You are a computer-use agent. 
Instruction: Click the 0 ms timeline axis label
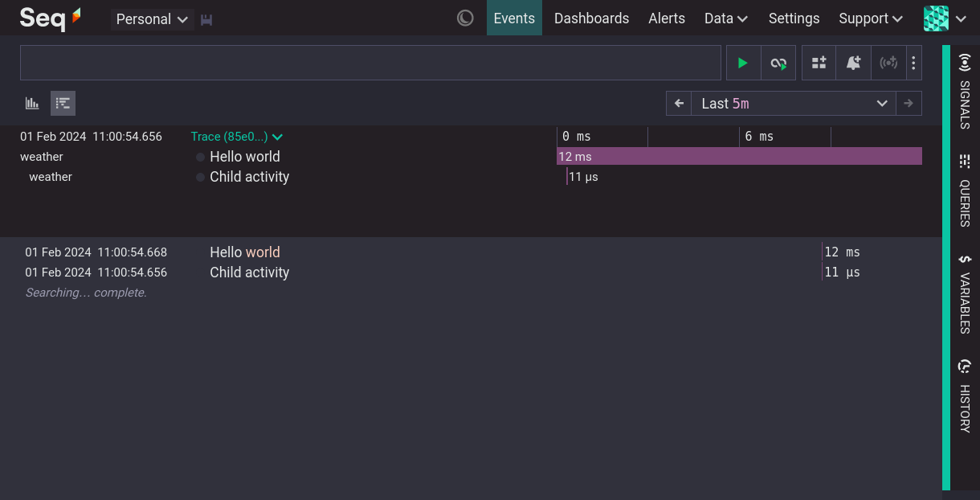576,137
